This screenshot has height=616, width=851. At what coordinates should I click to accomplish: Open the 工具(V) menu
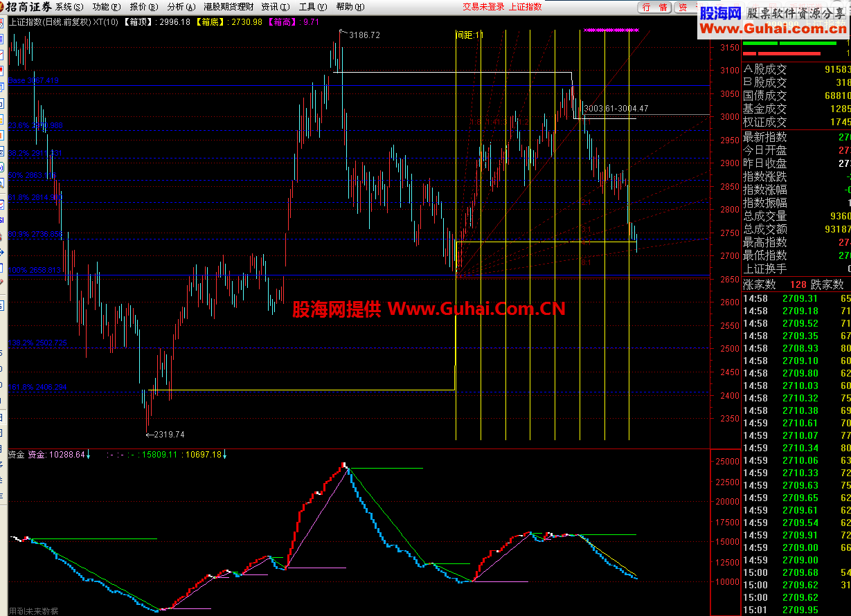tap(312, 7)
